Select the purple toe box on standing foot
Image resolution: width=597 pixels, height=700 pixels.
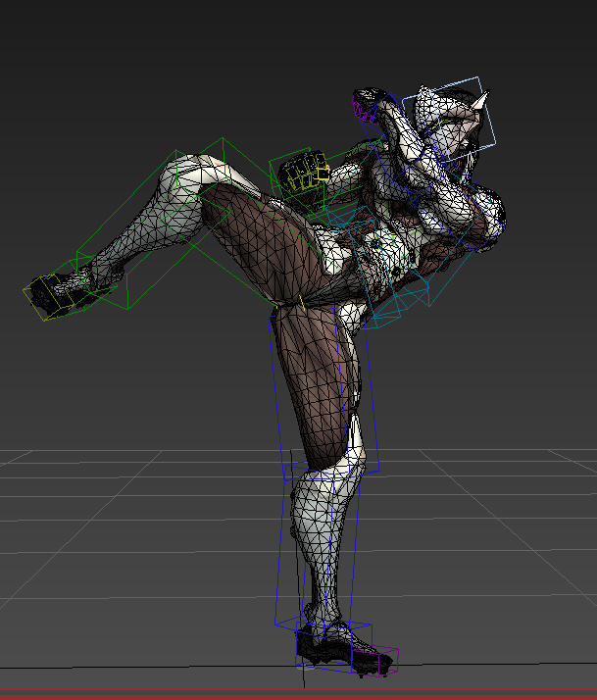(x=375, y=661)
